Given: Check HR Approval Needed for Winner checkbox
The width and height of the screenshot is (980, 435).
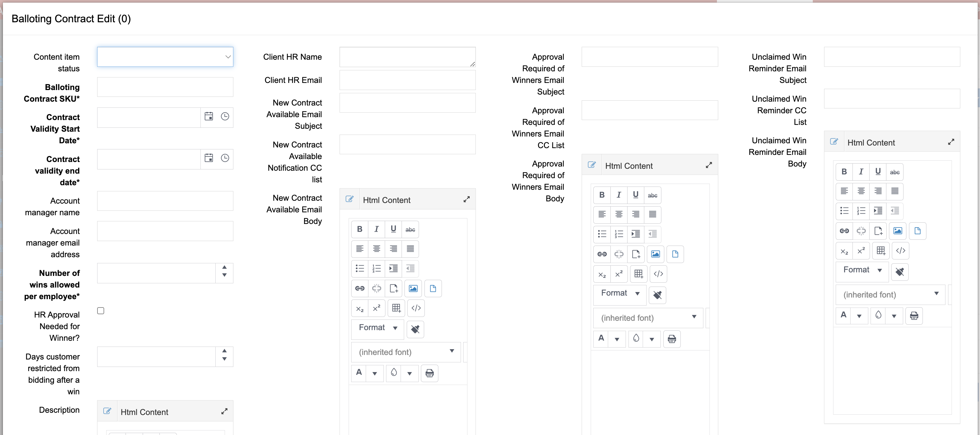Looking at the screenshot, I should point(101,311).
